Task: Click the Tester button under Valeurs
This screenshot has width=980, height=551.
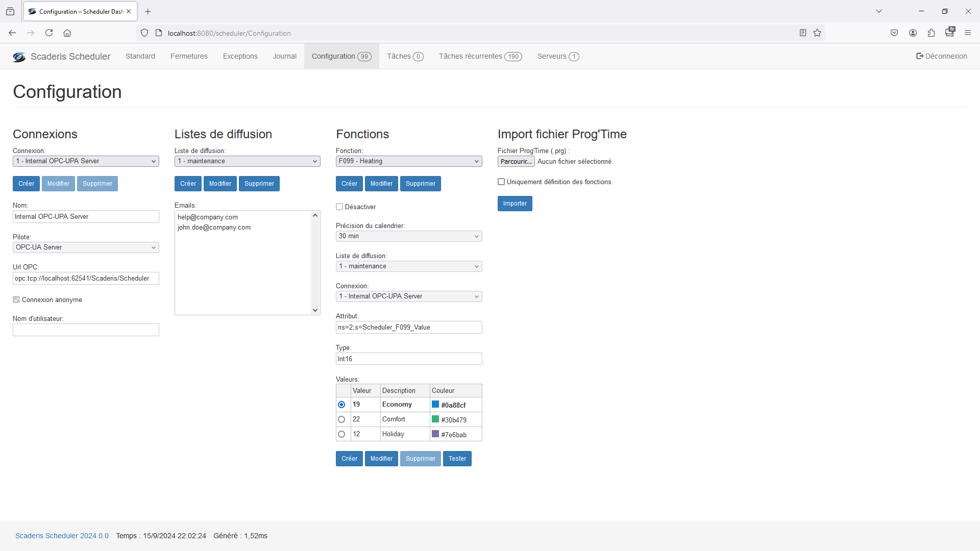Action: [457, 459]
